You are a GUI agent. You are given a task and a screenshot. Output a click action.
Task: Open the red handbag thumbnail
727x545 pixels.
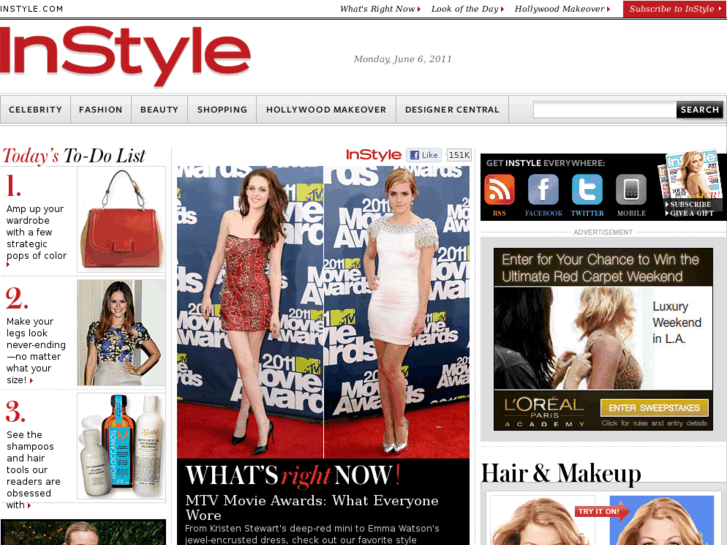pyautogui.click(x=121, y=219)
